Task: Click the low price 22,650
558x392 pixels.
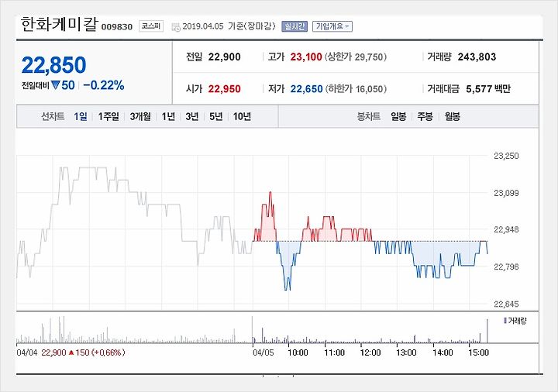Action: [x=306, y=88]
